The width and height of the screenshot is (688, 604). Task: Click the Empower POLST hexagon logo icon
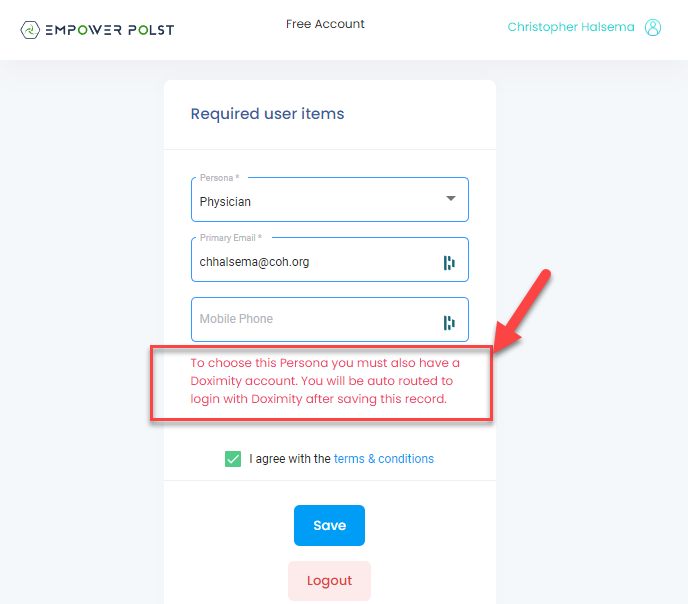(x=31, y=29)
